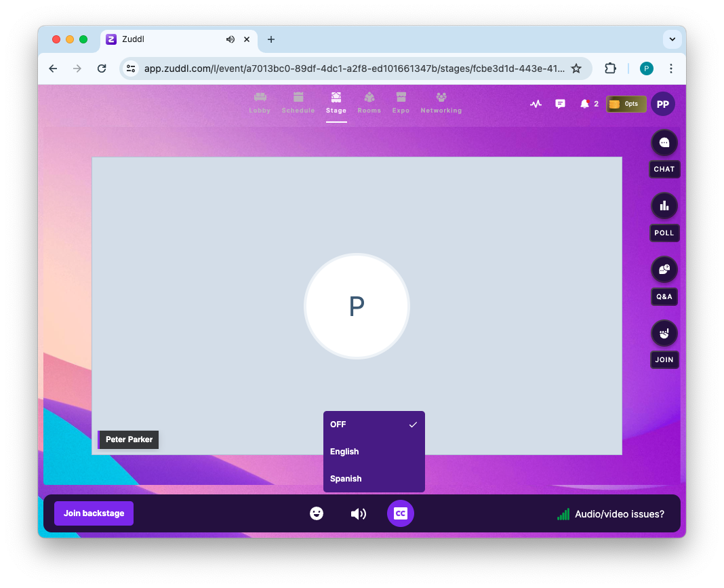Reload the Zuddl page
The height and width of the screenshot is (588, 724).
pos(102,68)
